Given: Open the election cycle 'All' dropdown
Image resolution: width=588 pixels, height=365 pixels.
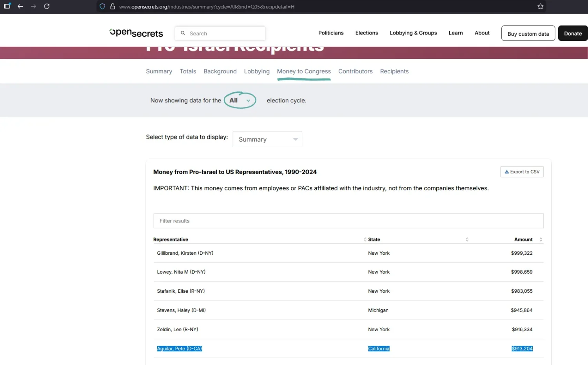Looking at the screenshot, I should point(240,100).
